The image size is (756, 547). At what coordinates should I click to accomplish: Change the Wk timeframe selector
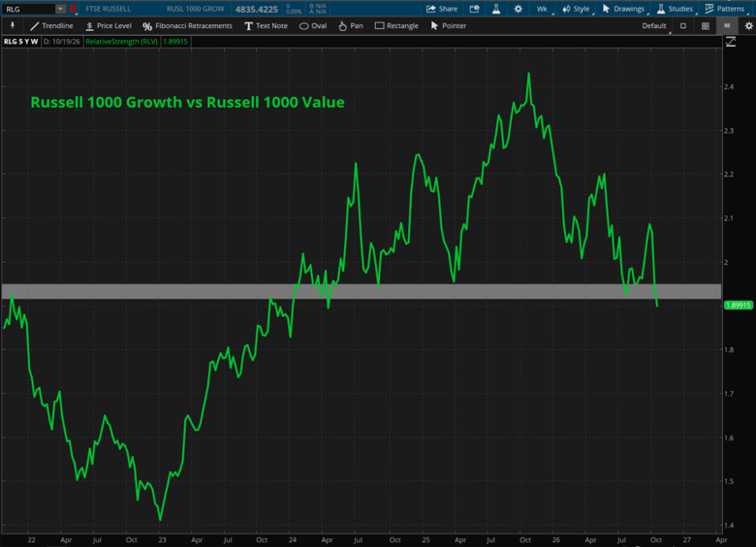542,9
